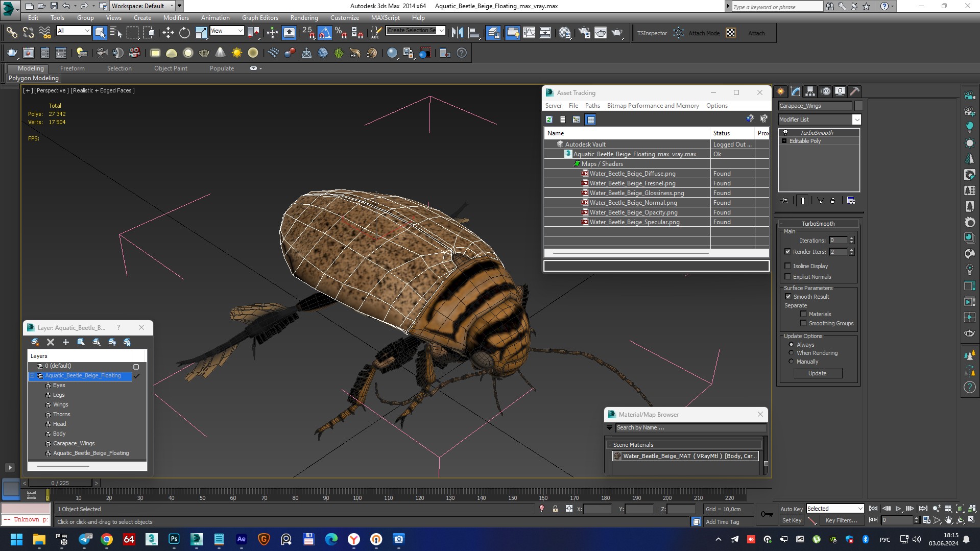This screenshot has height=551, width=980.
Task: Open the Hierarchy command panel tab
Action: point(810,91)
